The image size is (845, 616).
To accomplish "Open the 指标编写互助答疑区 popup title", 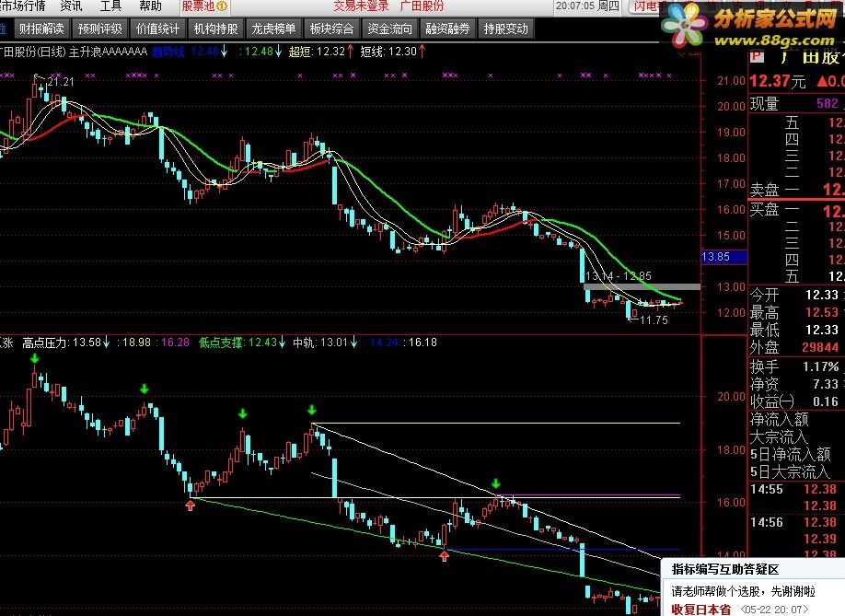I will 725,569.
